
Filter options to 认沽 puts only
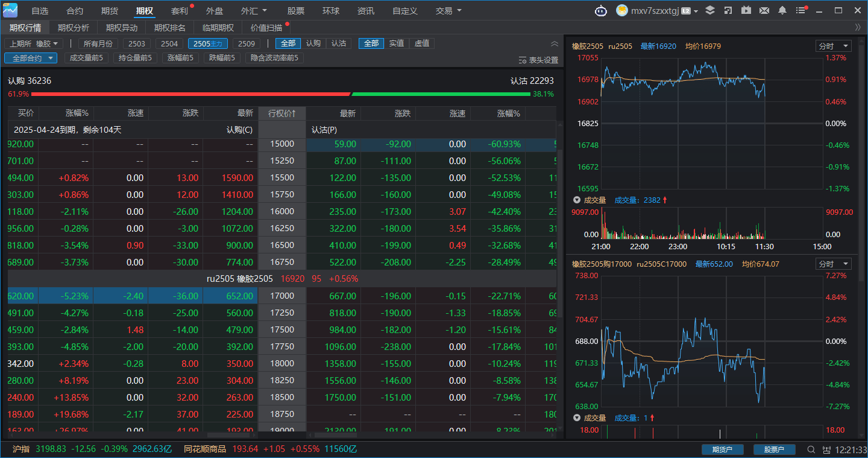coord(339,43)
